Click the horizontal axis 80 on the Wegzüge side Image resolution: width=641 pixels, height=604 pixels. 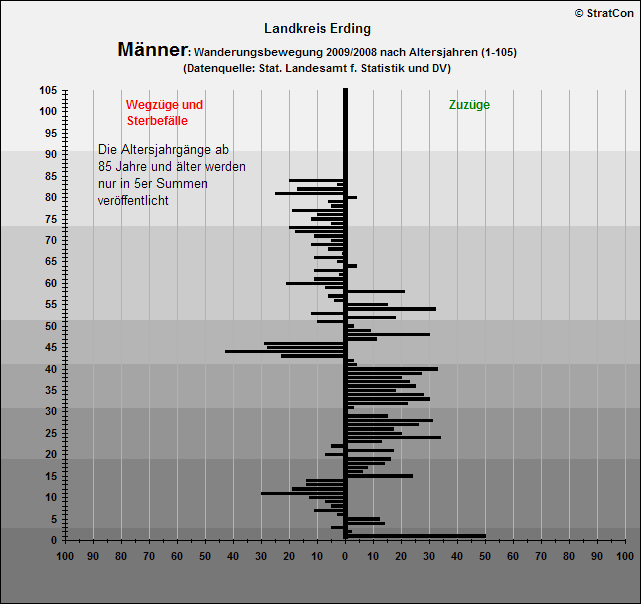click(121, 556)
